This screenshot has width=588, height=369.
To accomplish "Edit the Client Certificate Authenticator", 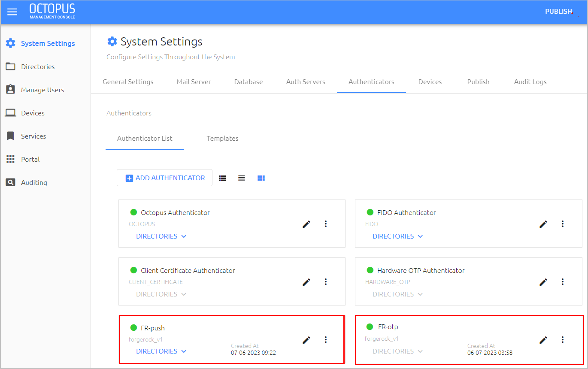I will tap(306, 281).
